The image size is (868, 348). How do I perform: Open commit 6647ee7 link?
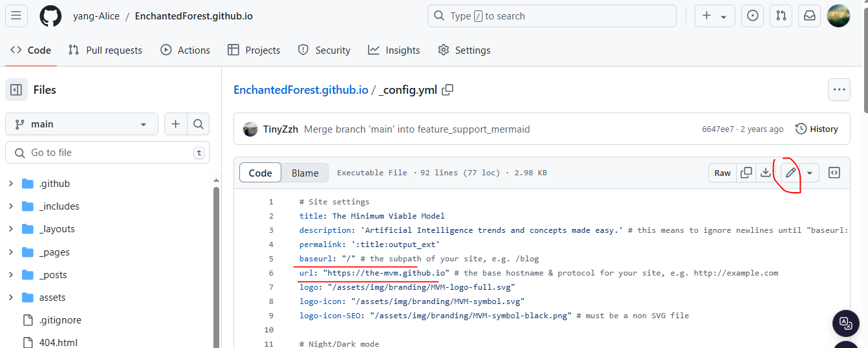tap(718, 129)
